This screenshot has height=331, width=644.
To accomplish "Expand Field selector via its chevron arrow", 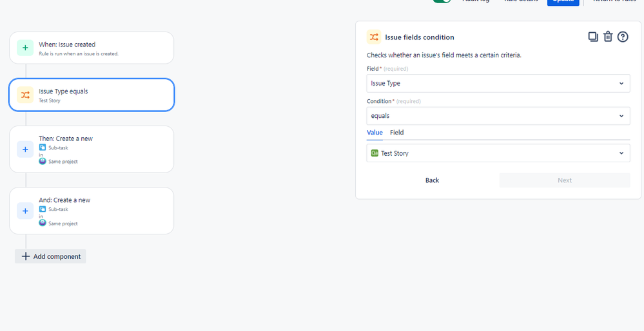I will click(x=621, y=83).
